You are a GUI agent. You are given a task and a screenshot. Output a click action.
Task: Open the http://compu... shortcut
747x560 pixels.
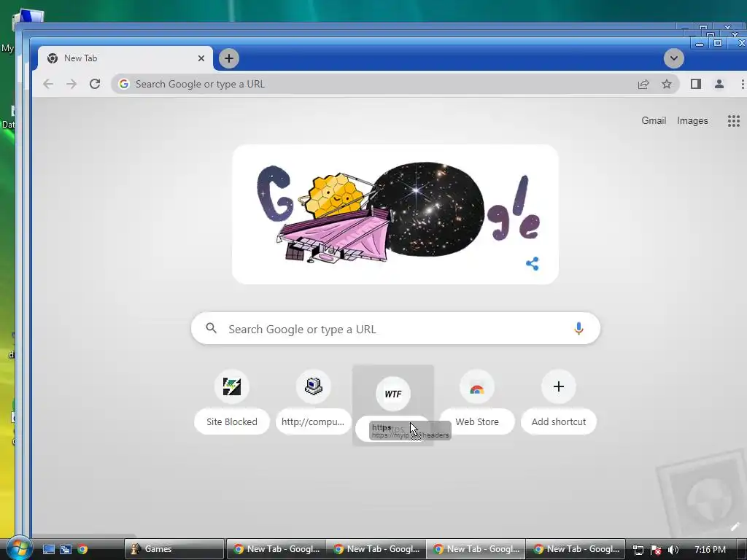pos(313,402)
